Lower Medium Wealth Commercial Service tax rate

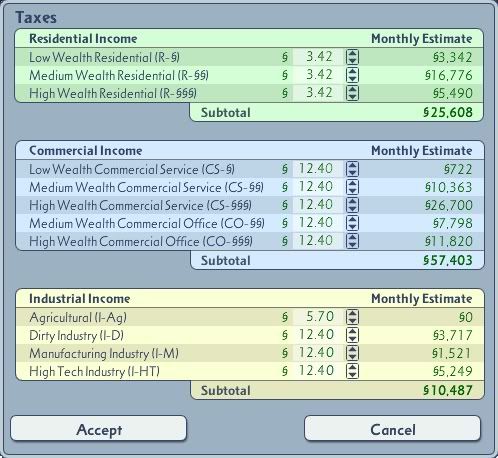tap(352, 191)
